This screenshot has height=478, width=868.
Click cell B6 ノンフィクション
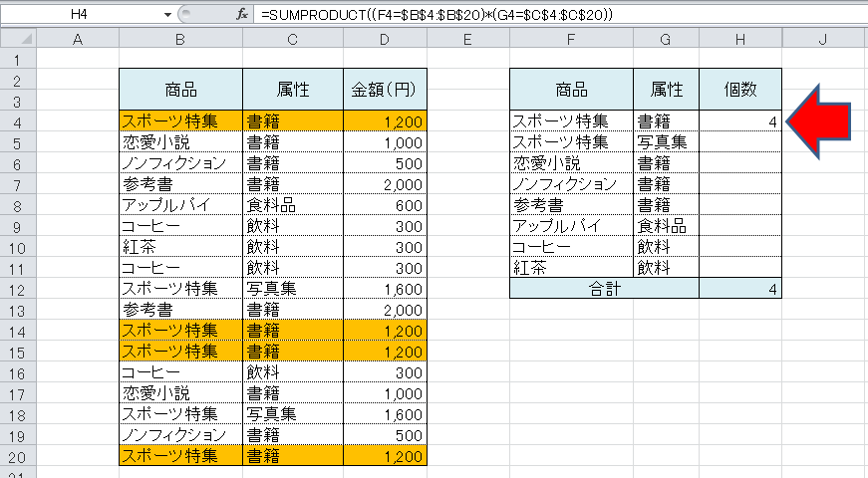pos(180,163)
